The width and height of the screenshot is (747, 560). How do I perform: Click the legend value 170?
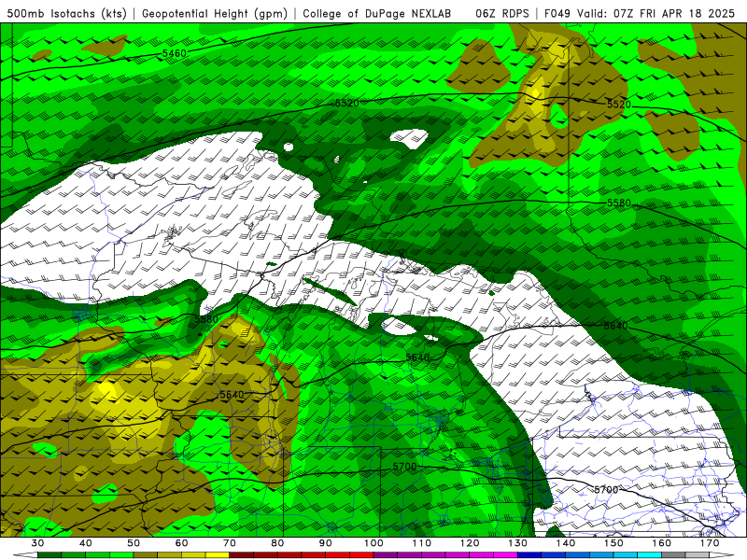(x=710, y=543)
